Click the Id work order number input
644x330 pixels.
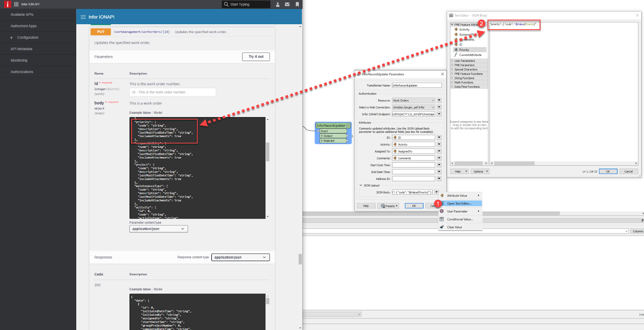[173, 92]
